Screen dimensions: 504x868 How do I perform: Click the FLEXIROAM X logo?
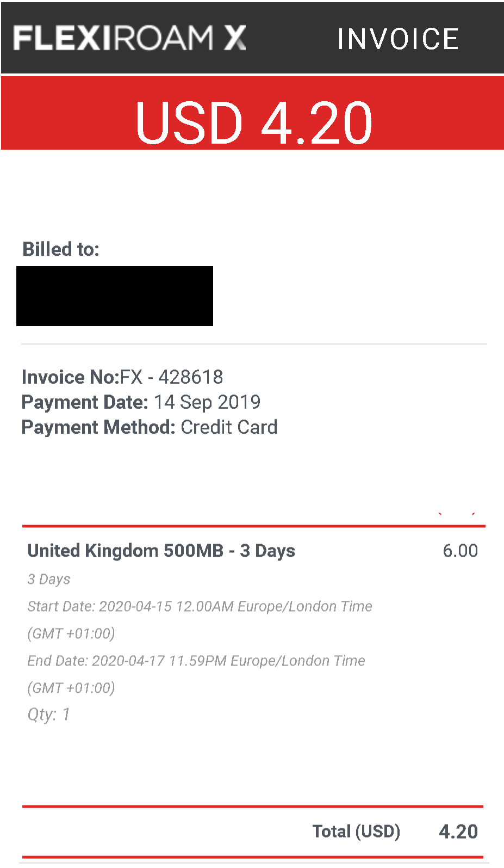click(130, 38)
